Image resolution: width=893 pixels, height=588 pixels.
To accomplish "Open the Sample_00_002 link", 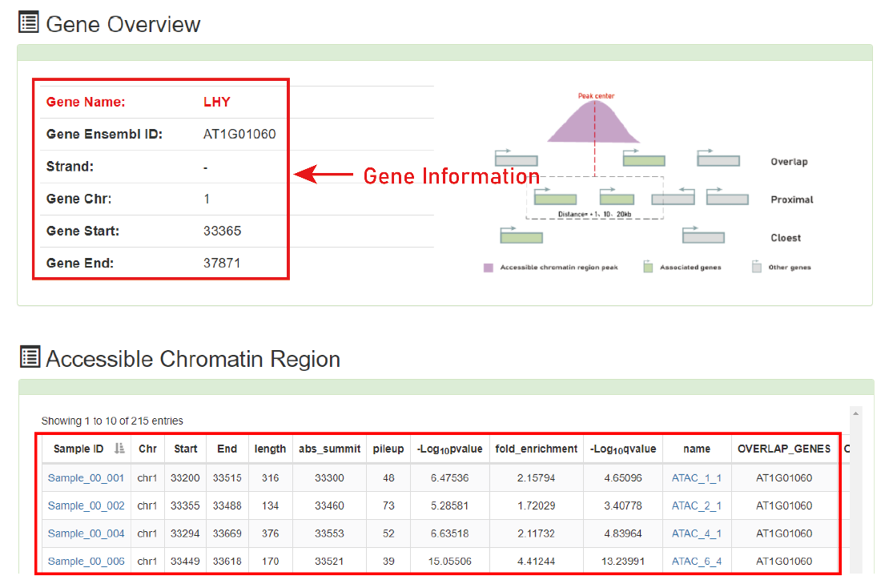I will [86, 505].
